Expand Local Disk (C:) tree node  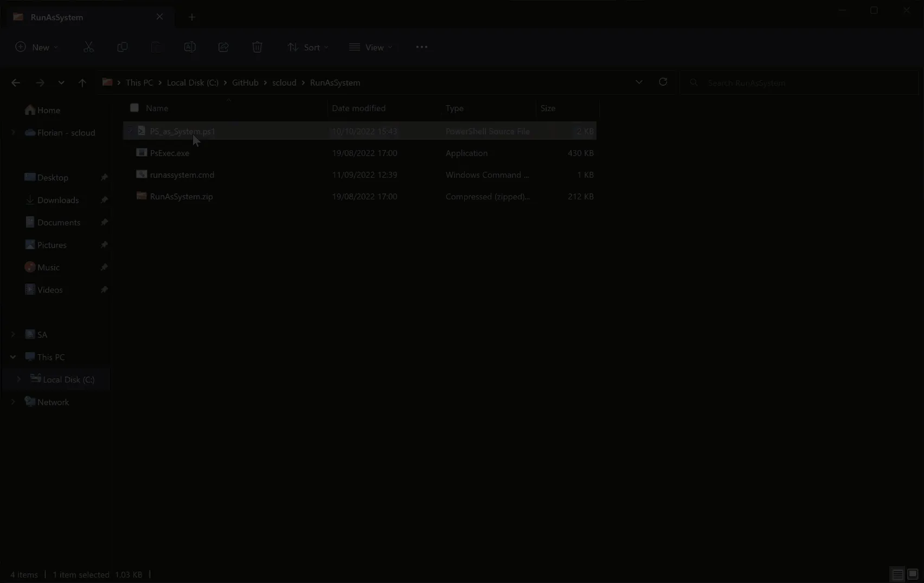coord(19,379)
